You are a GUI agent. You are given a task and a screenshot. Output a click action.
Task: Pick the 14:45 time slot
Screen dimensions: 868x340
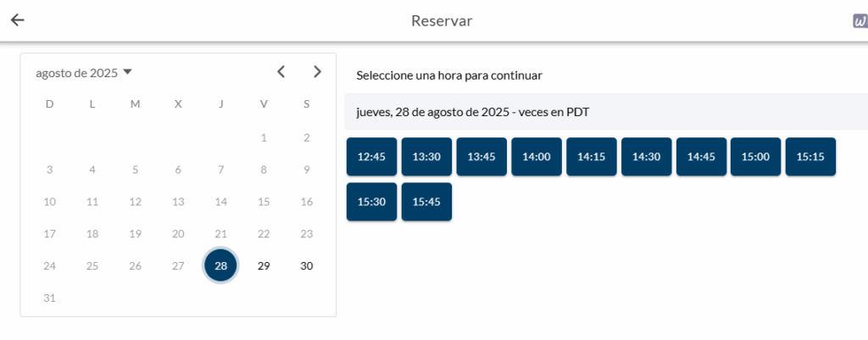coord(701,157)
